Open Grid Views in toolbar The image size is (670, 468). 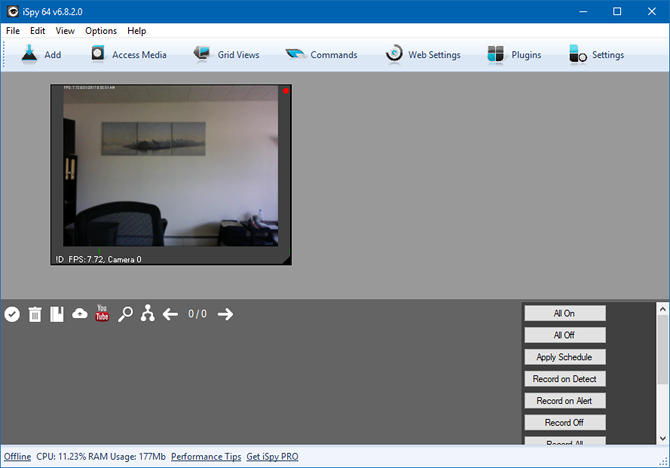pyautogui.click(x=226, y=55)
